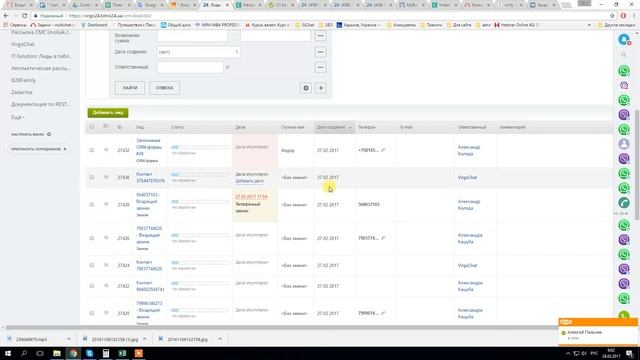This screenshot has height=360, width=640.
Task: Open the Заполнение CRM-формы lead link
Action: pyautogui.click(x=149, y=147)
